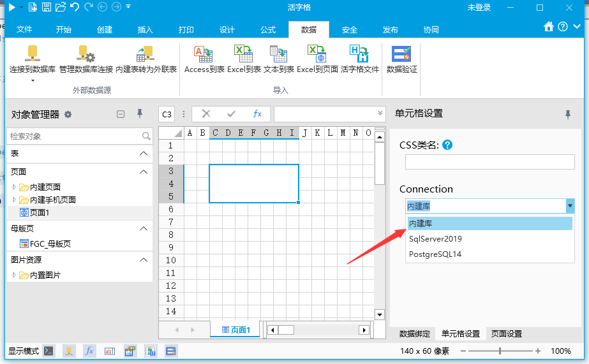Expand the formula bar dropdown chevron

(380, 113)
